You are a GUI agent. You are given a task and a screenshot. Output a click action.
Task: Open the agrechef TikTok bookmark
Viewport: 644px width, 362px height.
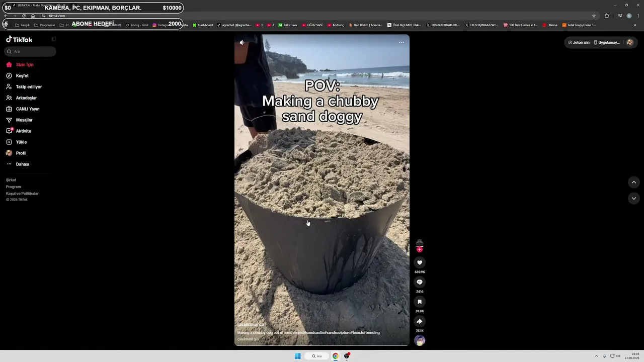coord(234,25)
